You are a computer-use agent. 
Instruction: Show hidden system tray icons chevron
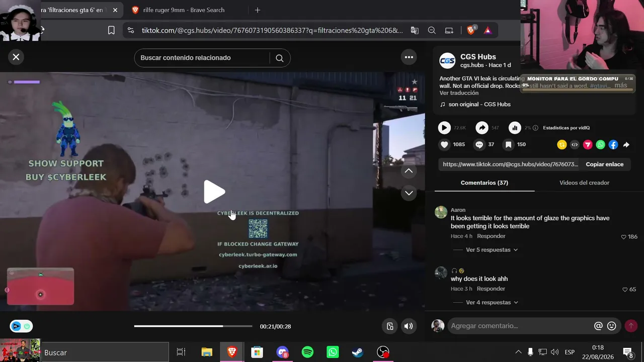click(x=518, y=352)
